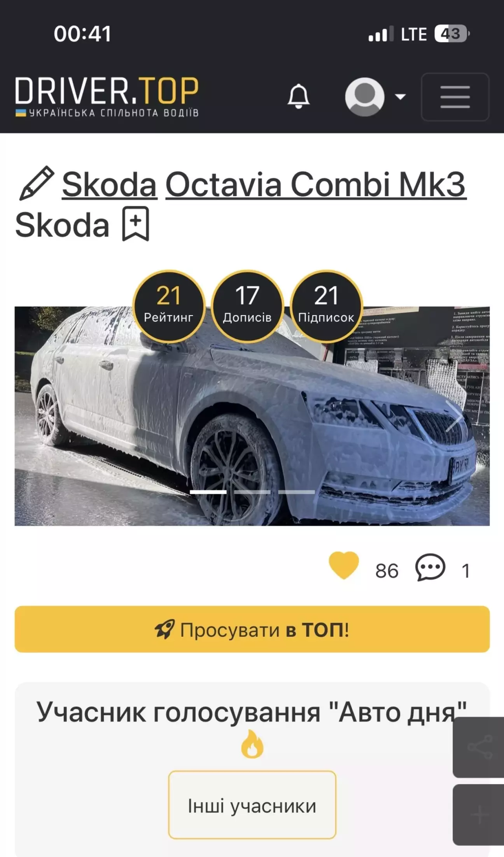Select the second carousel slide indicator

(x=252, y=492)
